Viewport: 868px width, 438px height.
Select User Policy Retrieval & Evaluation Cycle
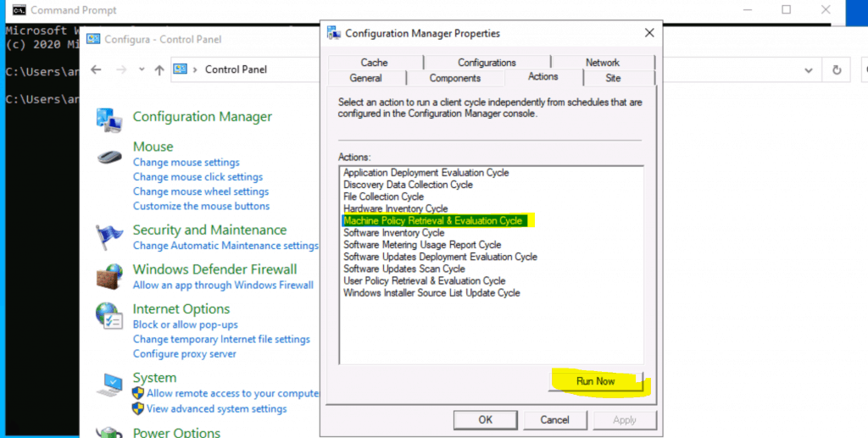[x=424, y=281]
